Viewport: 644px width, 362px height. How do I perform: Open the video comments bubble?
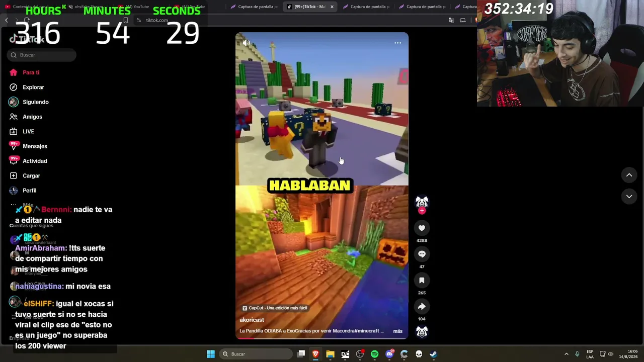[x=422, y=254]
